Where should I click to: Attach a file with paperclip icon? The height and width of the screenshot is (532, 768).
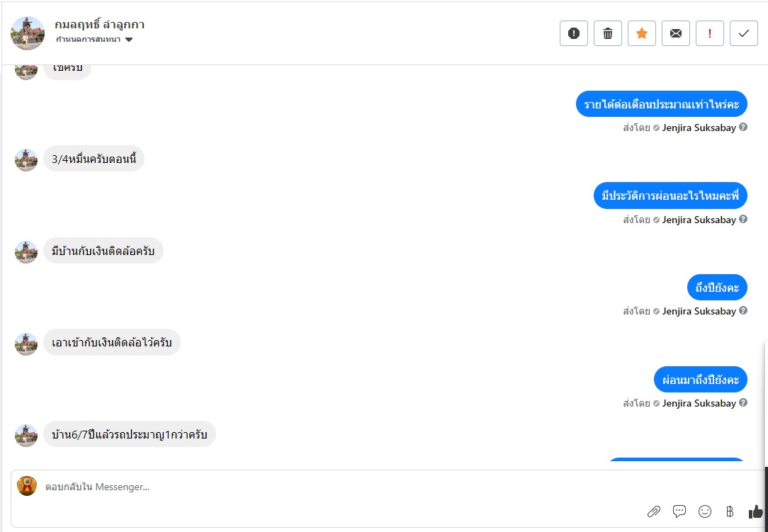pos(654,511)
